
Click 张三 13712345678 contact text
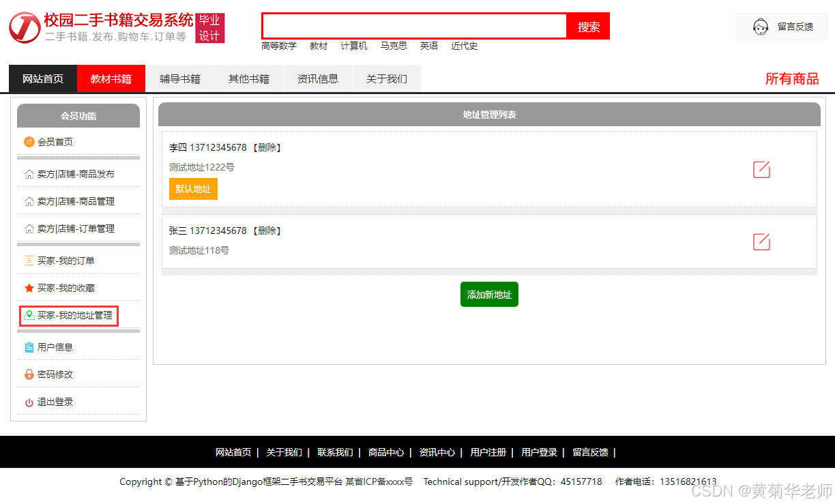click(208, 231)
